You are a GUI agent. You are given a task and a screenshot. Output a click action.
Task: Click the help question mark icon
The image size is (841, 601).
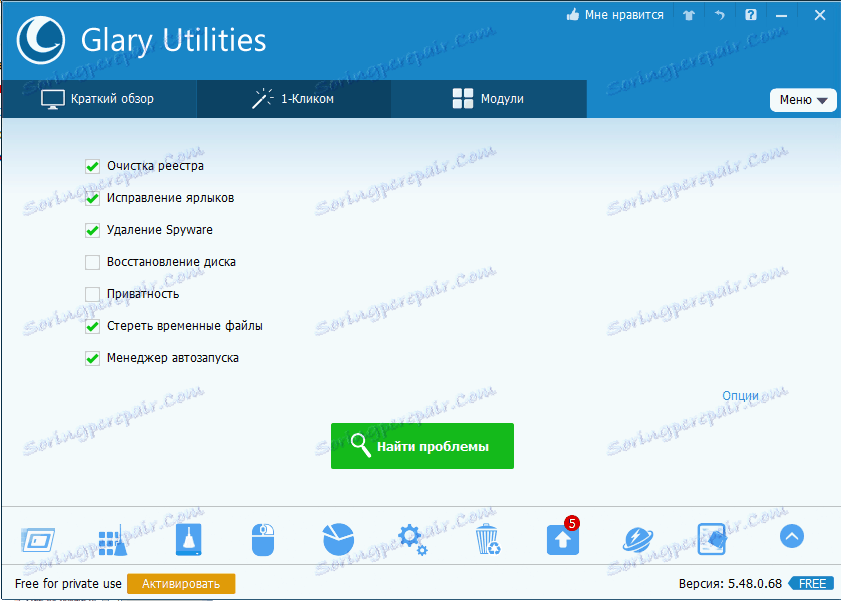tap(750, 15)
